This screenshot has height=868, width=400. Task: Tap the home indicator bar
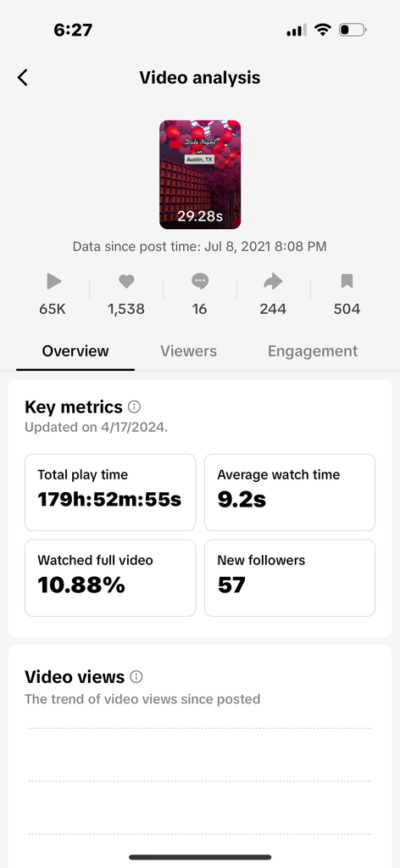200,858
